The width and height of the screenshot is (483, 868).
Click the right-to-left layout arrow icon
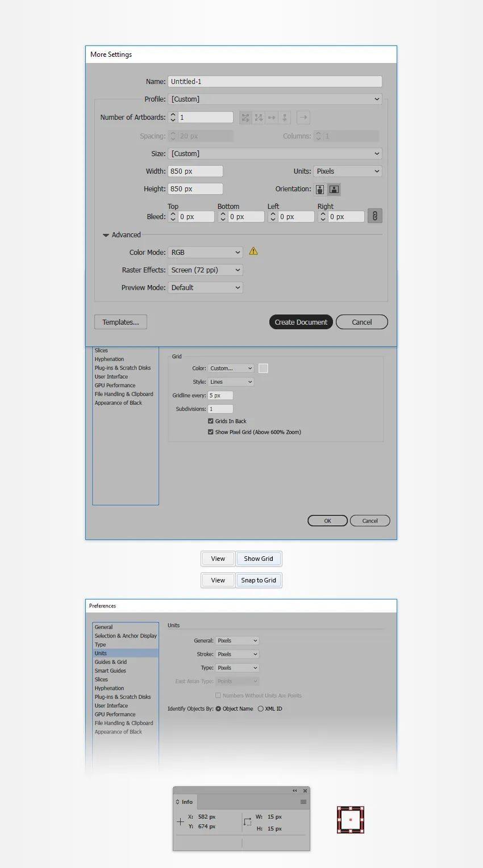click(303, 118)
